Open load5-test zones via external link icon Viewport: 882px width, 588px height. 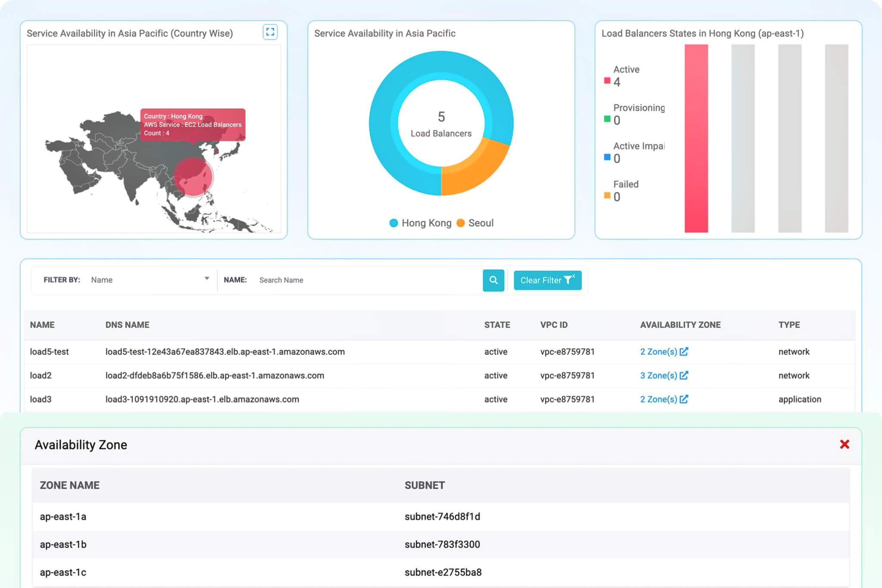tap(684, 352)
